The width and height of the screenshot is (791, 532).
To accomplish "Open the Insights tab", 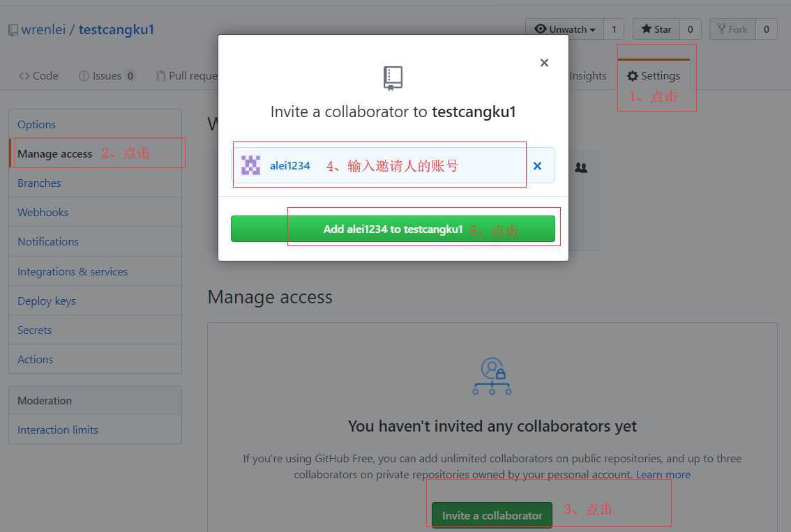I will [588, 75].
